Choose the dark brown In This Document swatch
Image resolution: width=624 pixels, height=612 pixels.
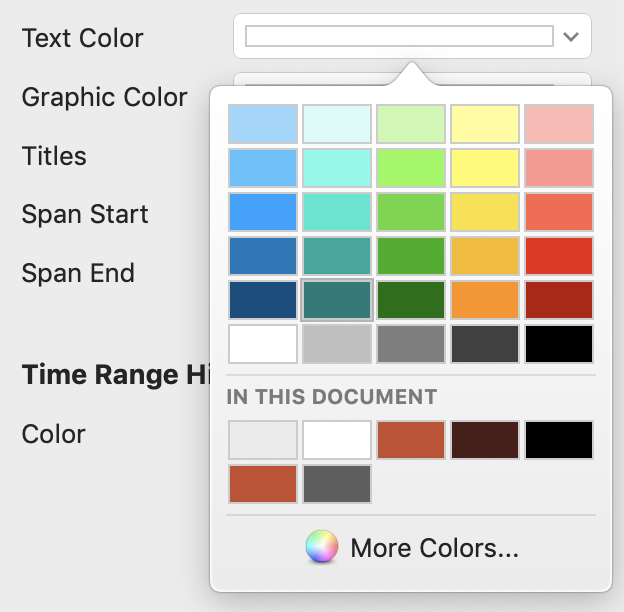point(485,440)
